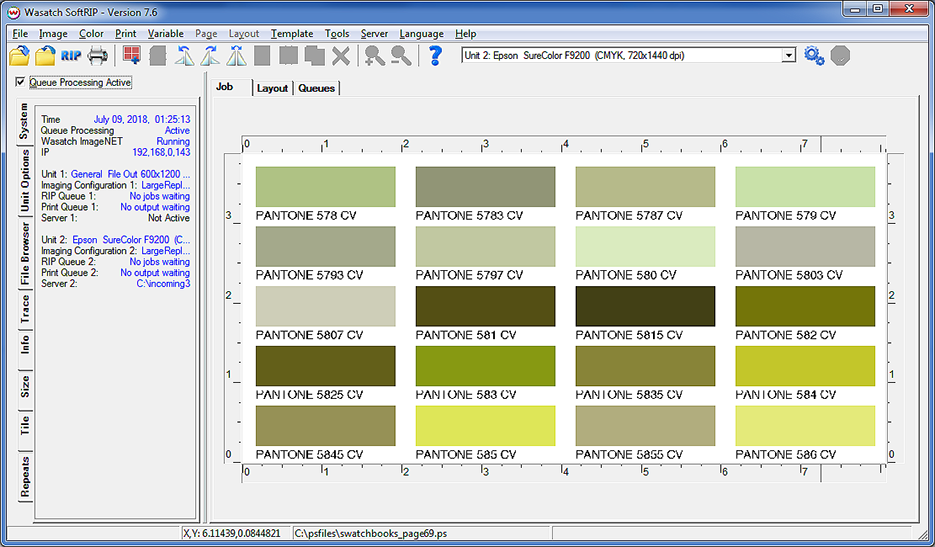This screenshot has height=547, width=935.
Task: Click the blue question mark help icon
Action: tap(435, 55)
